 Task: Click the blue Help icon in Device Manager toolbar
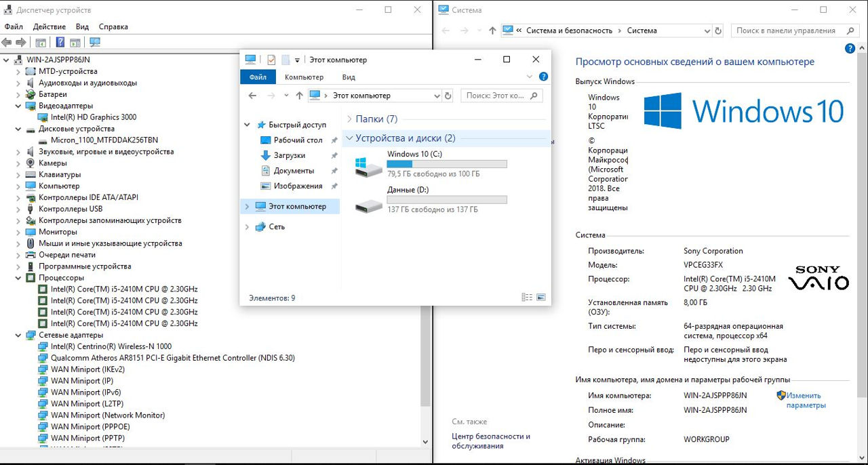[60, 42]
